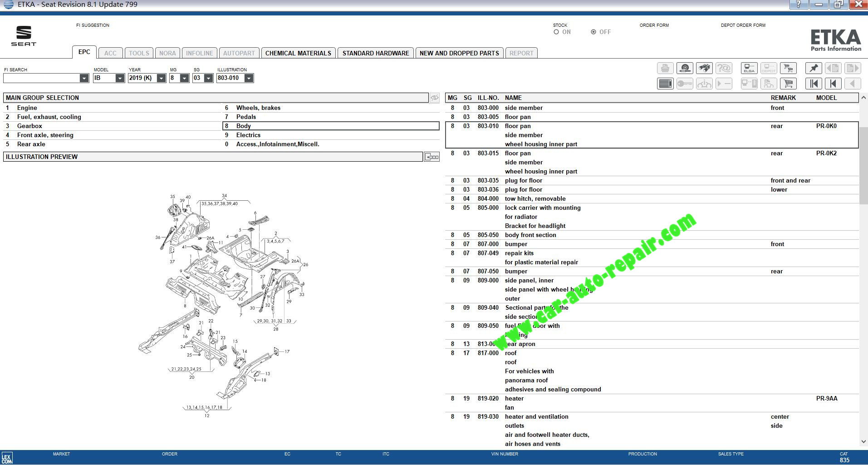Open the NORA tab
Viewport: 868px width, 465px height.
(x=167, y=53)
